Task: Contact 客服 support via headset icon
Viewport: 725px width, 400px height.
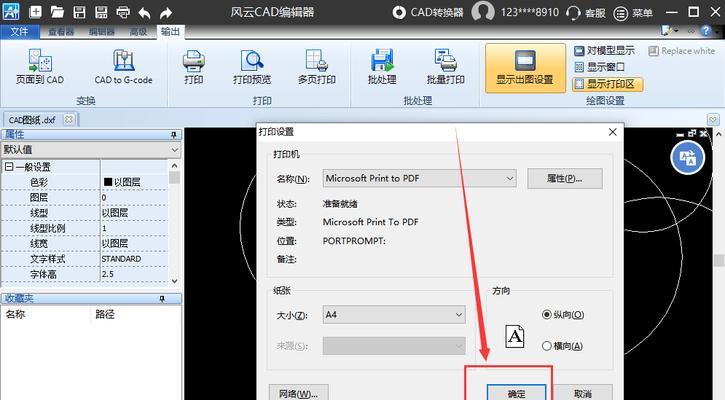Action: pyautogui.click(x=586, y=12)
